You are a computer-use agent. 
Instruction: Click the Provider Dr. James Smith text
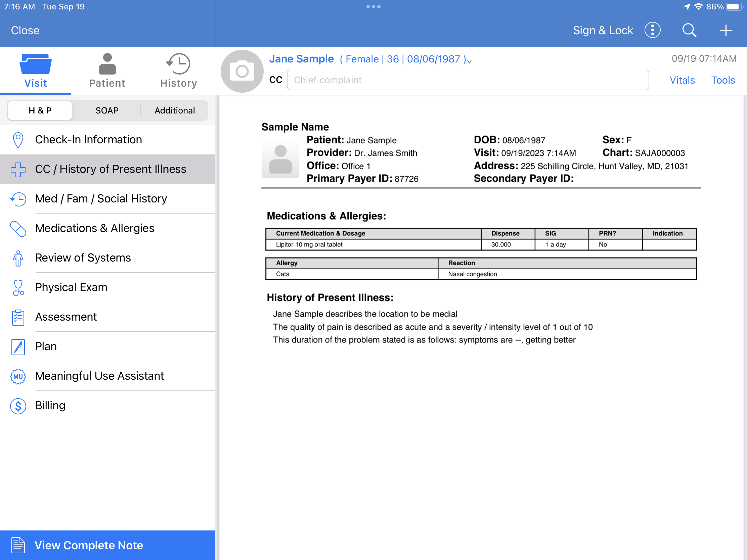(x=362, y=153)
